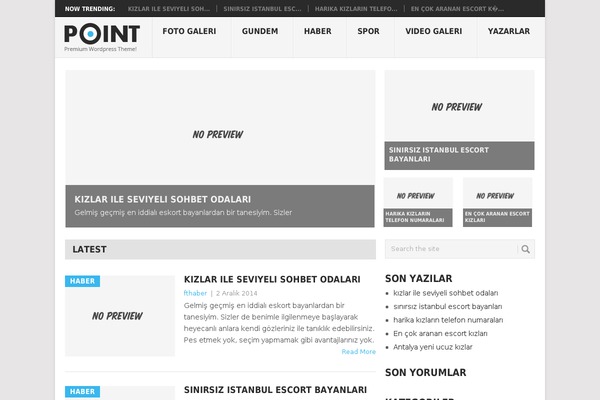Click the HABER tag on the second post

click(x=82, y=392)
